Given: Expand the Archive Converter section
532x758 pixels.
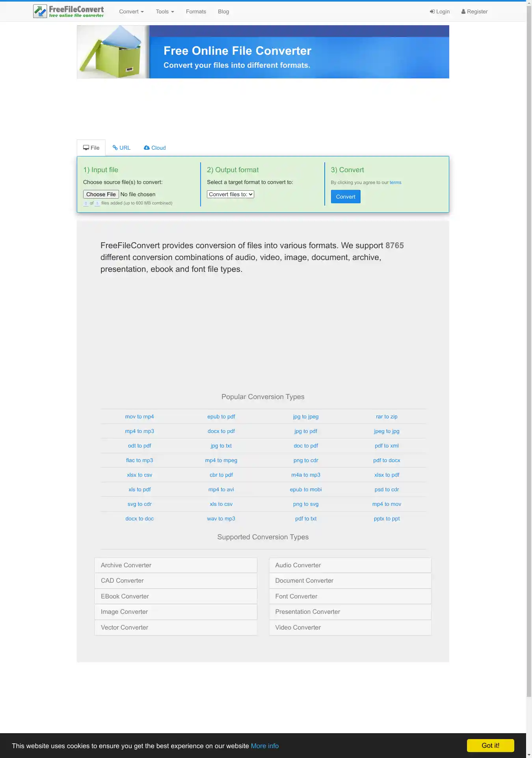Looking at the screenshot, I should (x=176, y=565).
